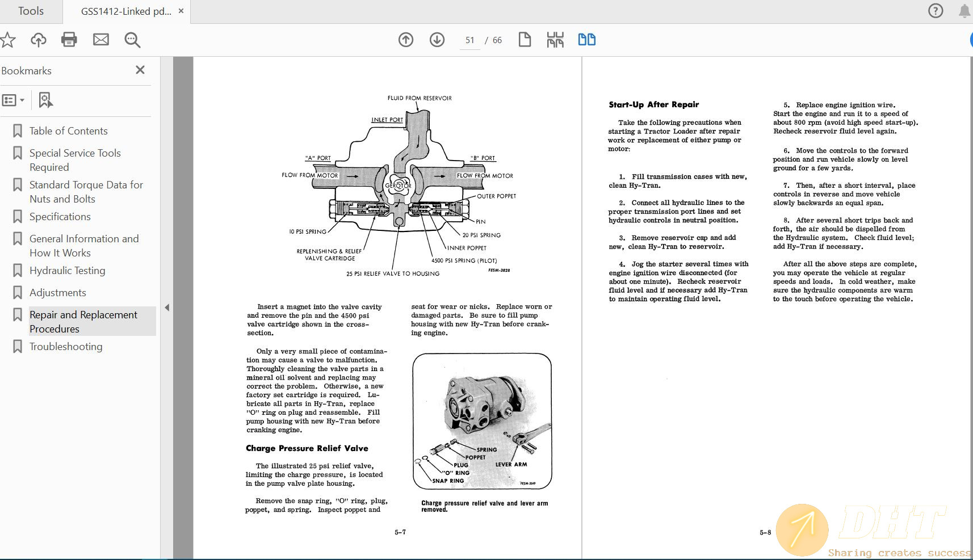Select single page view icon
This screenshot has height=560, width=973.
pos(525,40)
